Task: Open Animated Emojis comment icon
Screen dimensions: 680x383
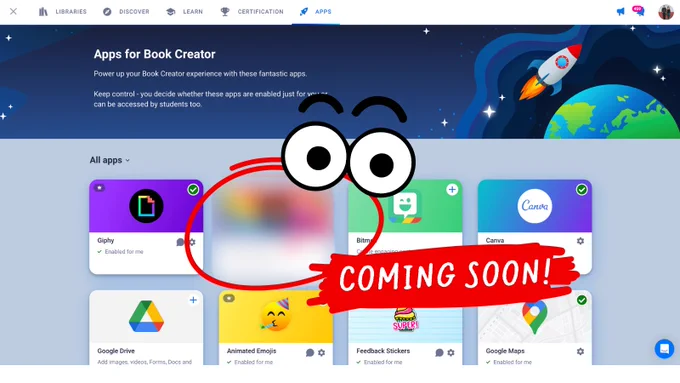Action: coord(310,353)
